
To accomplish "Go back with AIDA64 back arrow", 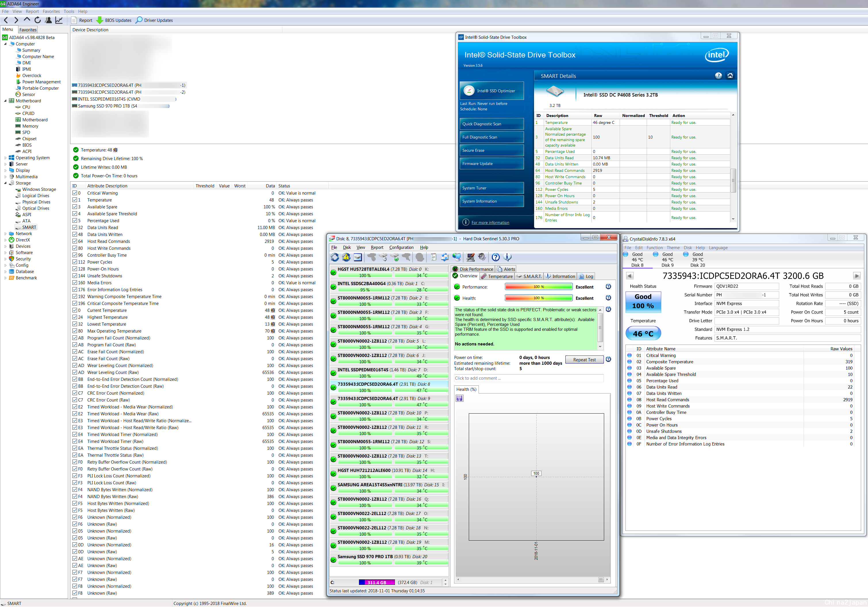I will [6, 20].
